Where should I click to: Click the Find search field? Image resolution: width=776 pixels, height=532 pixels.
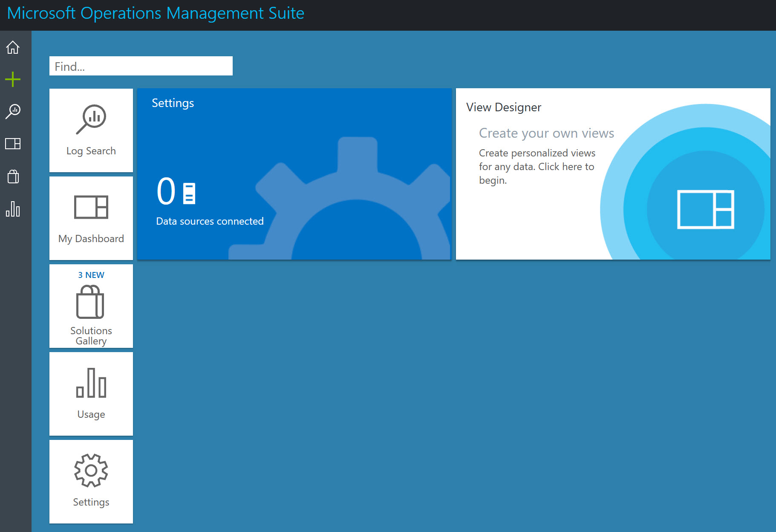point(141,66)
